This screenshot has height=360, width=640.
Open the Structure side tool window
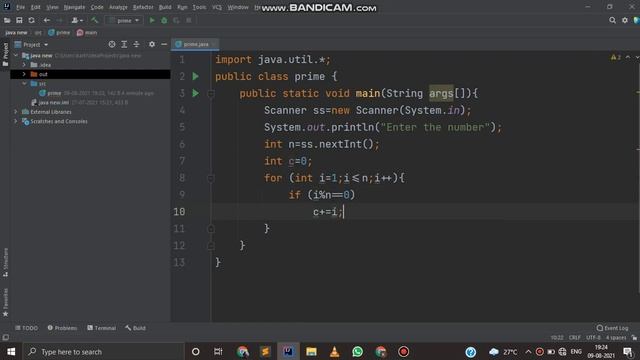tap(5, 262)
